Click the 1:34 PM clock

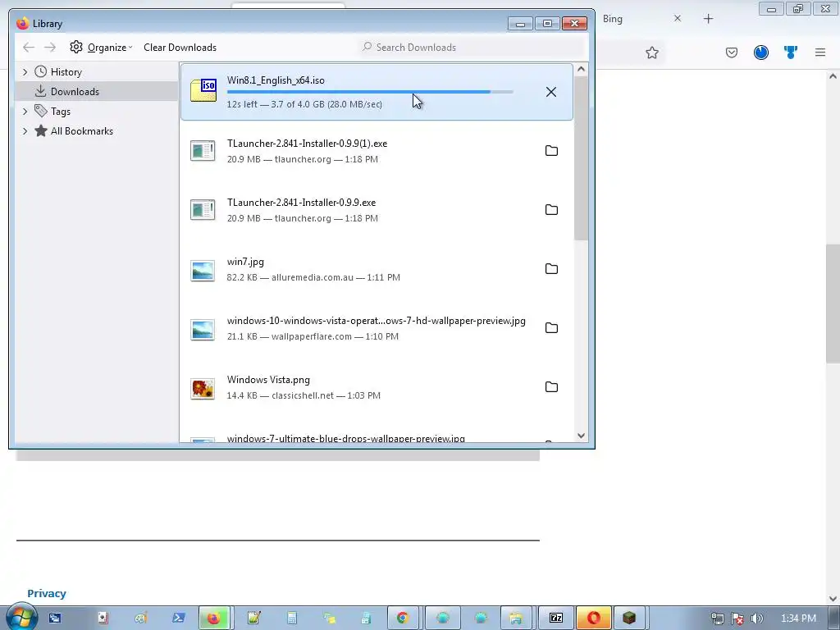[x=798, y=619]
